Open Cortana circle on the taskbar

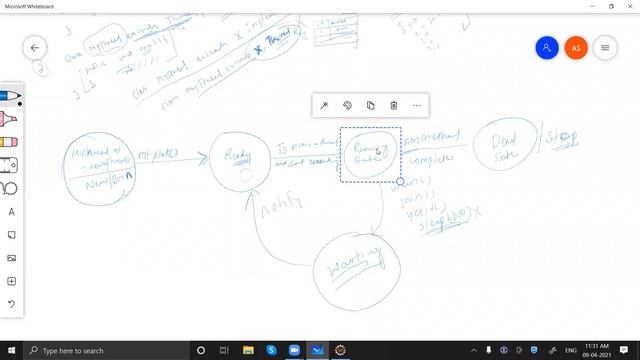pyautogui.click(x=200, y=351)
